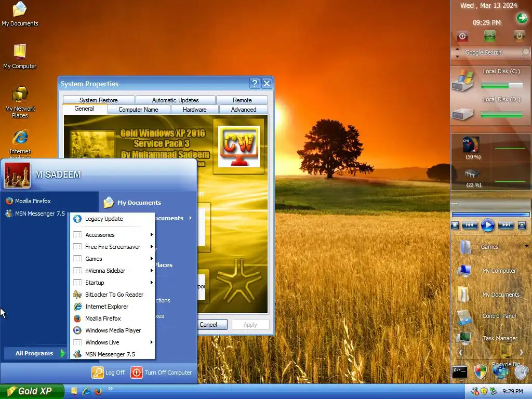Launch BitLocker To Go Reader

click(113, 295)
